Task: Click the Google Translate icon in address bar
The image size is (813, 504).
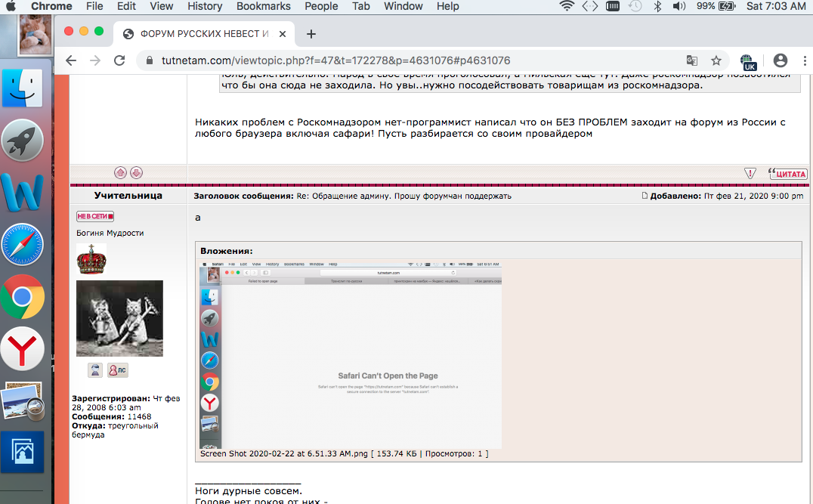Action: [691, 60]
